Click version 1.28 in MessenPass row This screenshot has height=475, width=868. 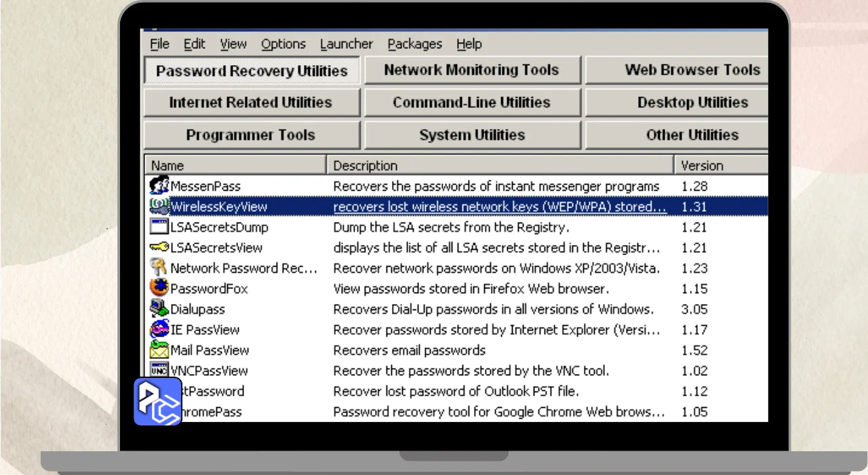pos(694,186)
